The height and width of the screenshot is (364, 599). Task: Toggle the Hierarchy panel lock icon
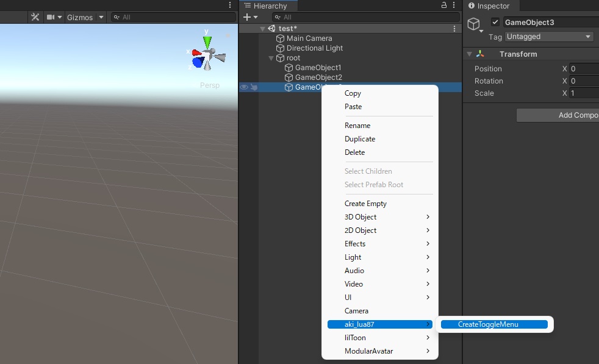[444, 5]
